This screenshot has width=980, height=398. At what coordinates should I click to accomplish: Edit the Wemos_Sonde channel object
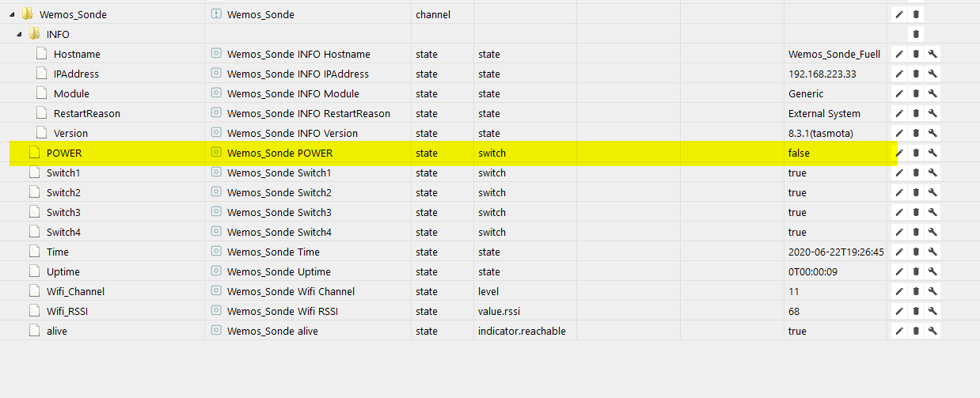click(899, 14)
